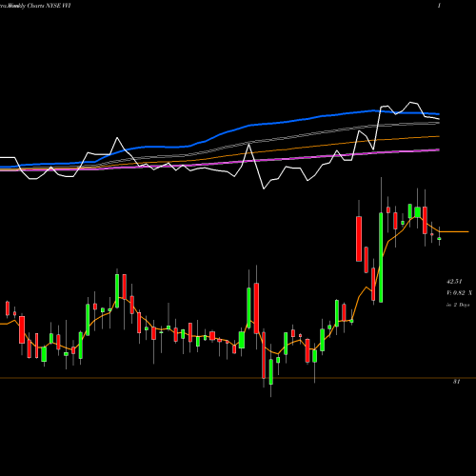Viewport: 476px width, 476px height.
Task: Click the "in 2 Days" label
Action: pyautogui.click(x=458, y=305)
